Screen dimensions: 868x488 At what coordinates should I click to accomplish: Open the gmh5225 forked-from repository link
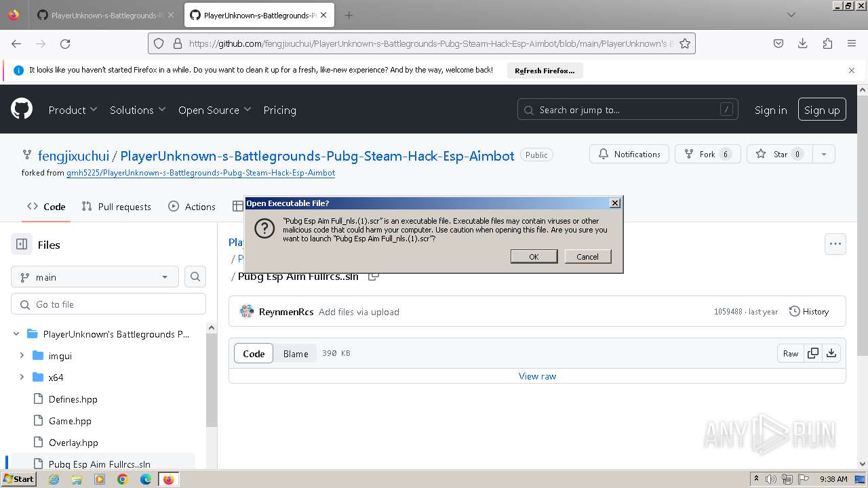tap(201, 173)
